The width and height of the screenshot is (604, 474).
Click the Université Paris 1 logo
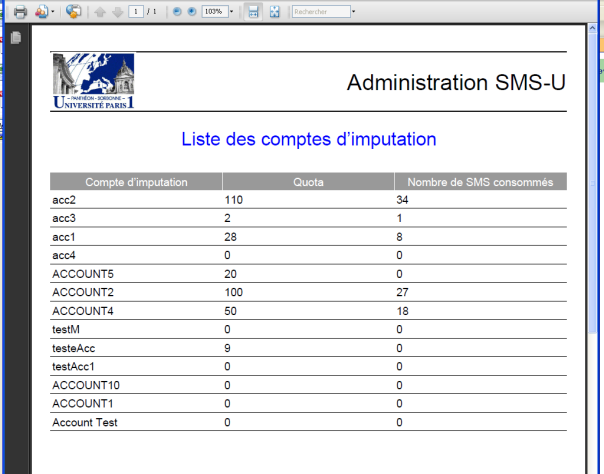click(x=92, y=80)
